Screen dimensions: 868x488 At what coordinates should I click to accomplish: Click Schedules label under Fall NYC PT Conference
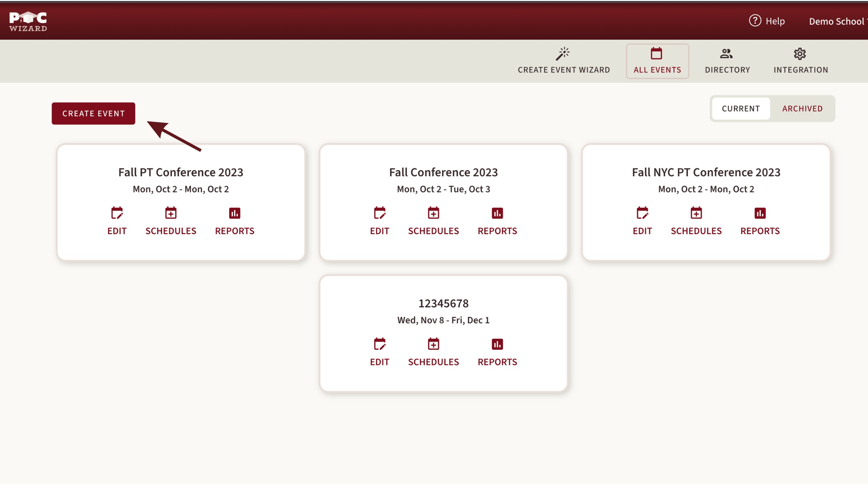696,231
